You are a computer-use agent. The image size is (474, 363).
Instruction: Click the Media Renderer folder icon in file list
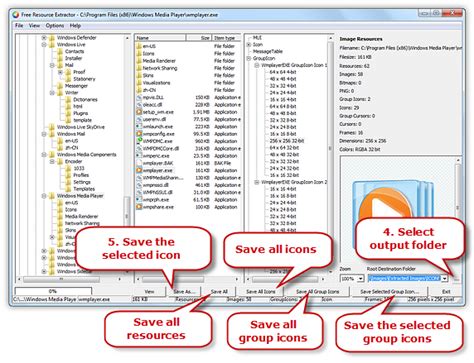(x=139, y=61)
